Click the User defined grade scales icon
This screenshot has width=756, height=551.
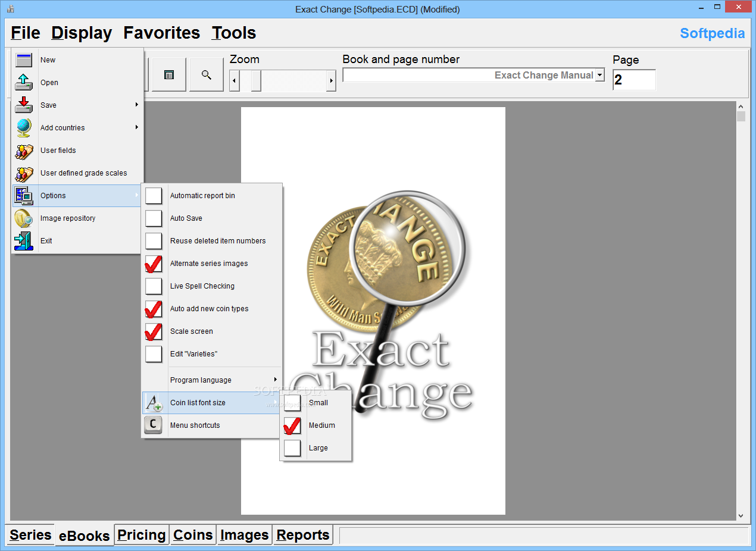coord(24,173)
